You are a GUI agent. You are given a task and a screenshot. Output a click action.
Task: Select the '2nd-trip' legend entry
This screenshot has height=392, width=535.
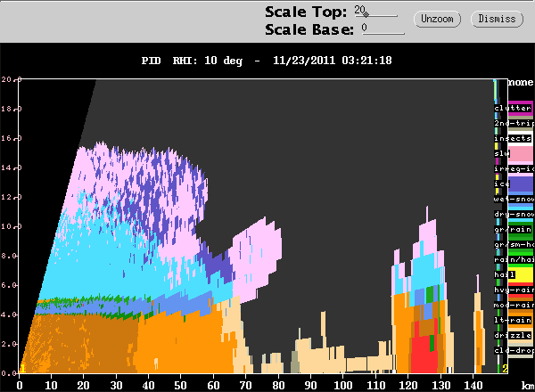tap(514, 123)
